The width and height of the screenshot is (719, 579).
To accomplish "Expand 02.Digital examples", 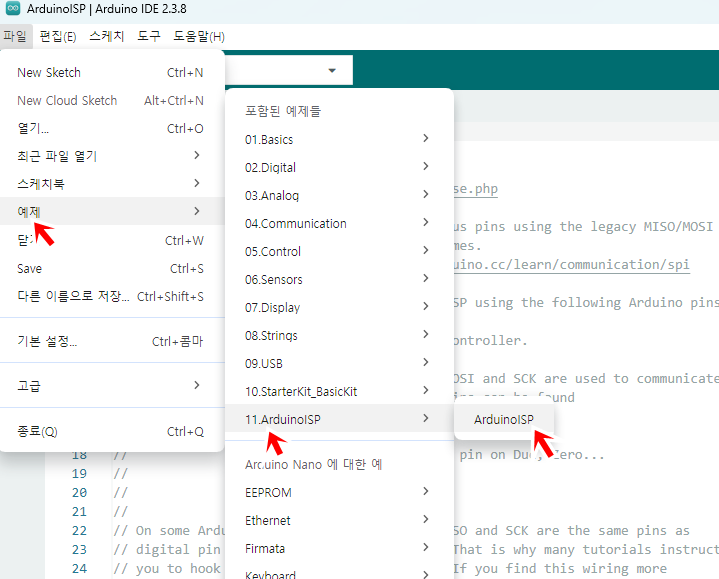I will tap(339, 167).
